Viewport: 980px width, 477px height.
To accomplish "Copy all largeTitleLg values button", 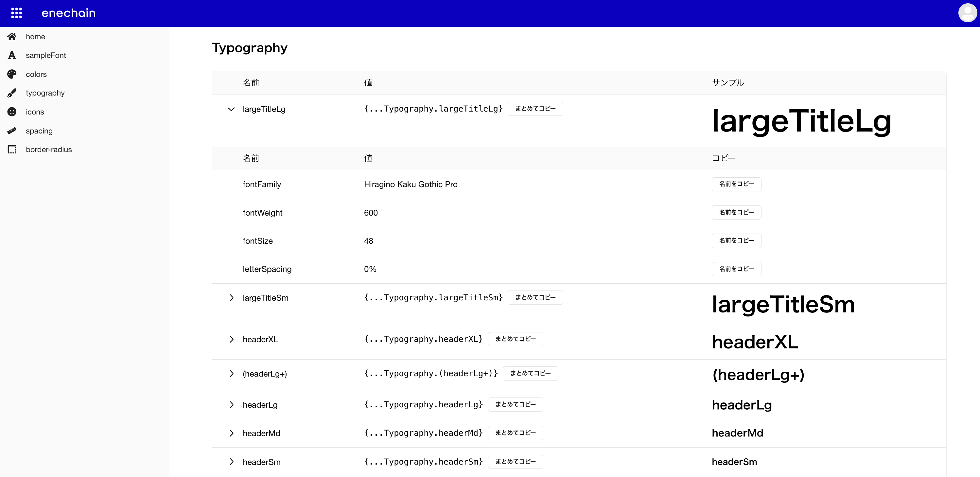I will 535,109.
